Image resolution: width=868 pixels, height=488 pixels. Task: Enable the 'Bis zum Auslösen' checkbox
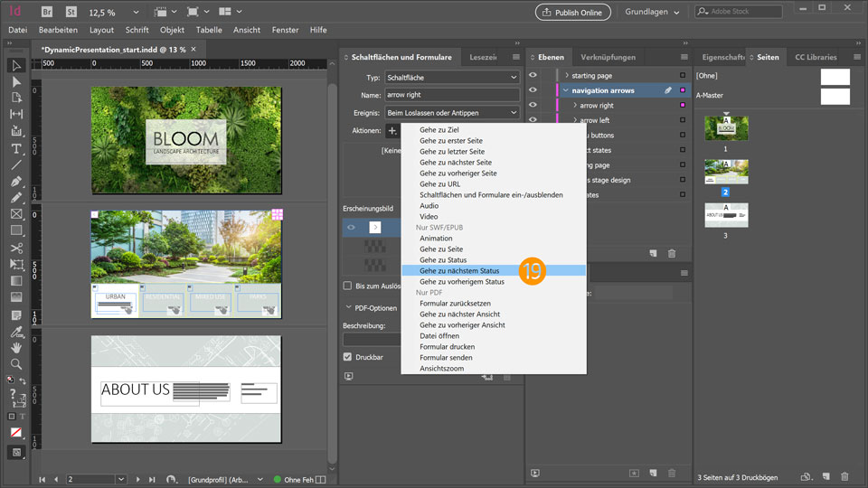pos(348,286)
